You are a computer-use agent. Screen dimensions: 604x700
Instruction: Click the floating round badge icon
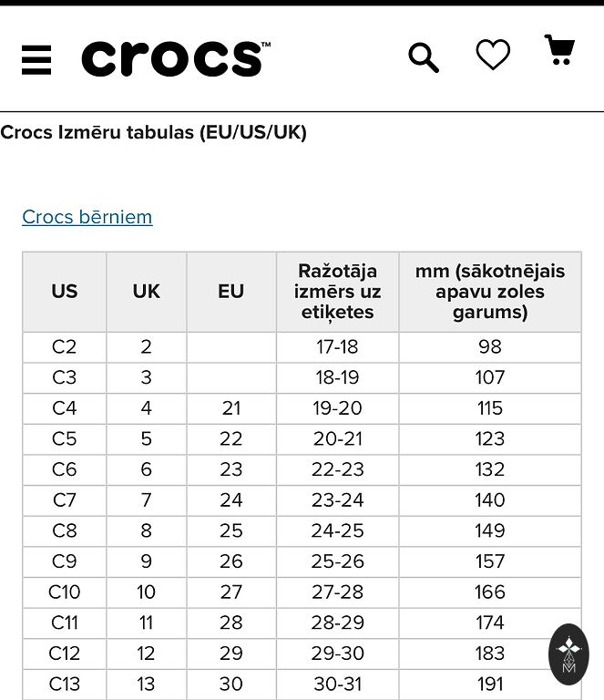[568, 654]
